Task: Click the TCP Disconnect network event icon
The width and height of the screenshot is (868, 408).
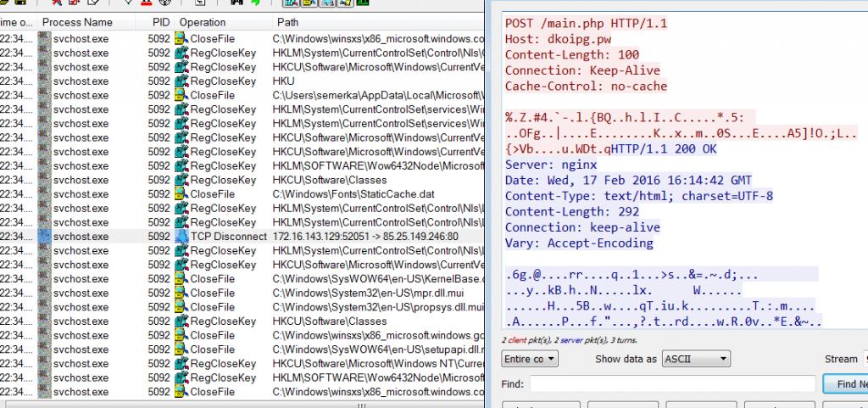Action: point(181,236)
